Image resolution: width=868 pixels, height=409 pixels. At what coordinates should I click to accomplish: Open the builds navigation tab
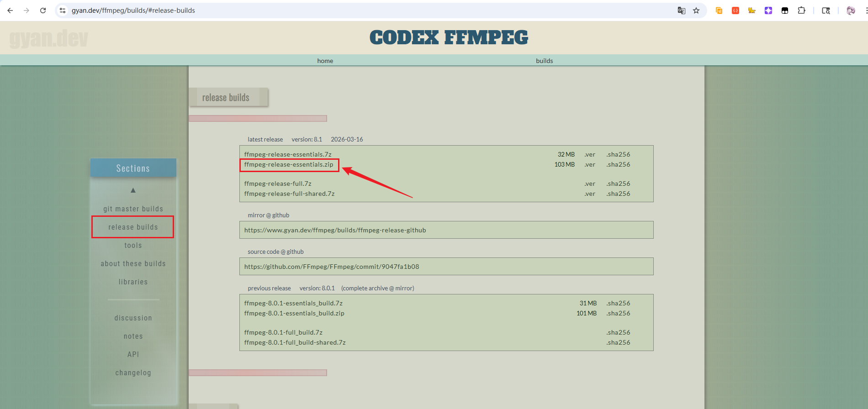point(544,61)
